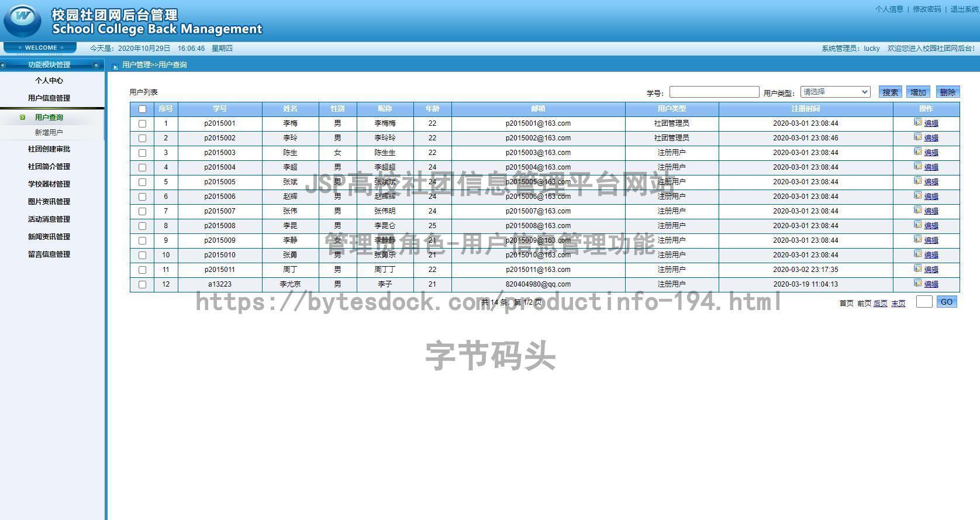Select 用户查询 submenu item
The width and height of the screenshot is (980, 520).
point(49,117)
